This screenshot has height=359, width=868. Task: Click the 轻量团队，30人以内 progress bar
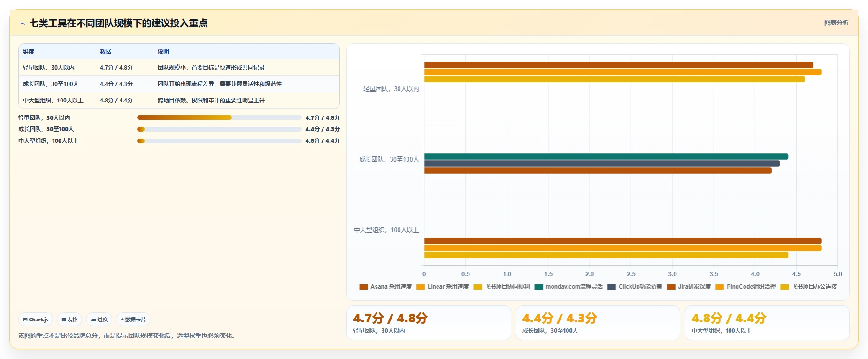pos(219,117)
